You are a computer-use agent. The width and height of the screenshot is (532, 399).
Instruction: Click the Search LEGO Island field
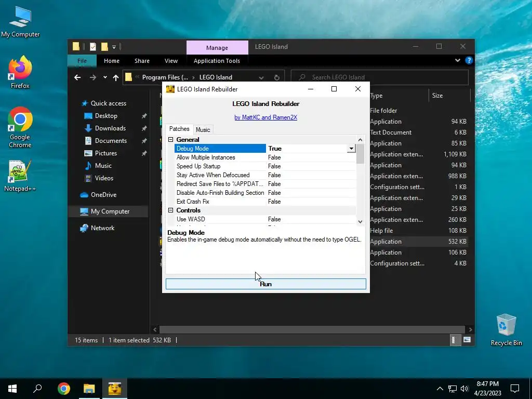pos(380,77)
